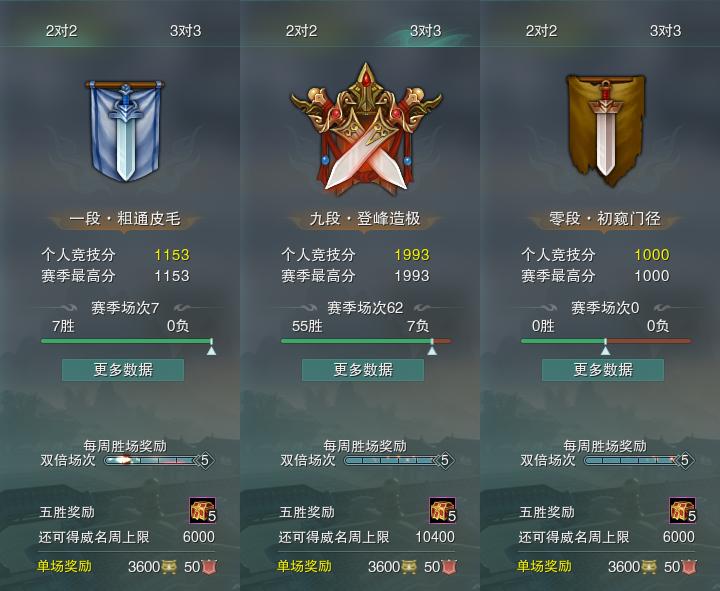Open the five-win reward chest in the middle panel
The height and width of the screenshot is (591, 720).
tap(443, 510)
